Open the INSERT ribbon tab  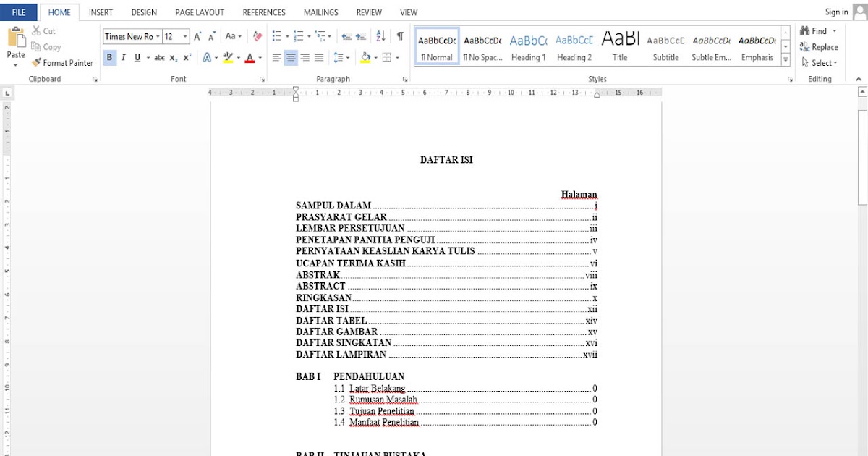[x=101, y=12]
